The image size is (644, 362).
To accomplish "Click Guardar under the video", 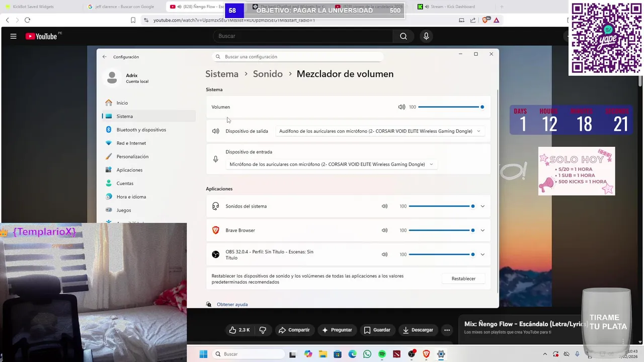I will pyautogui.click(x=377, y=330).
